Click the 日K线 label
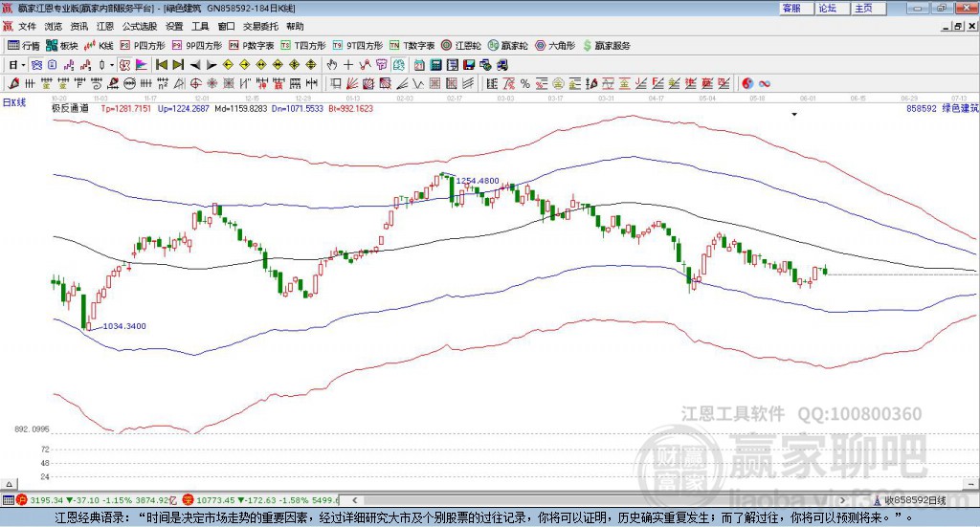This screenshot has height=527, width=980. click(x=14, y=102)
